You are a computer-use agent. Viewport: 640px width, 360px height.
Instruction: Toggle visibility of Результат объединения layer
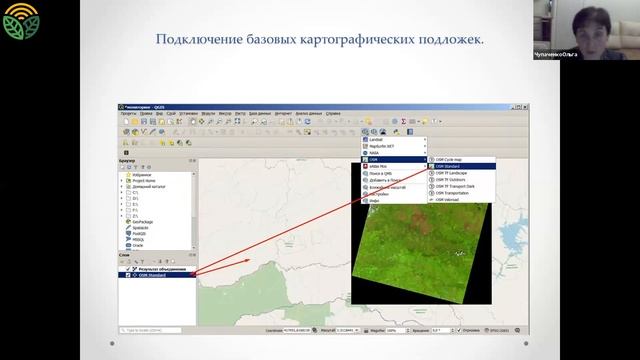[128, 269]
